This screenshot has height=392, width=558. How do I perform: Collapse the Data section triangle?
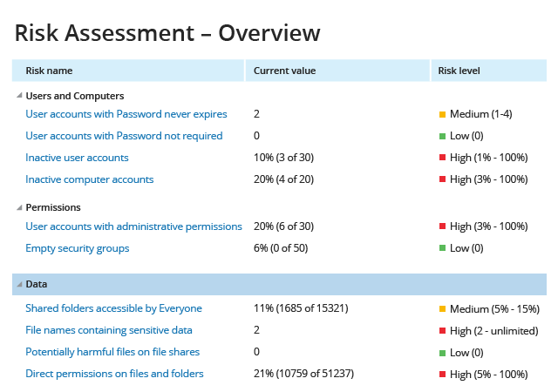(19, 284)
